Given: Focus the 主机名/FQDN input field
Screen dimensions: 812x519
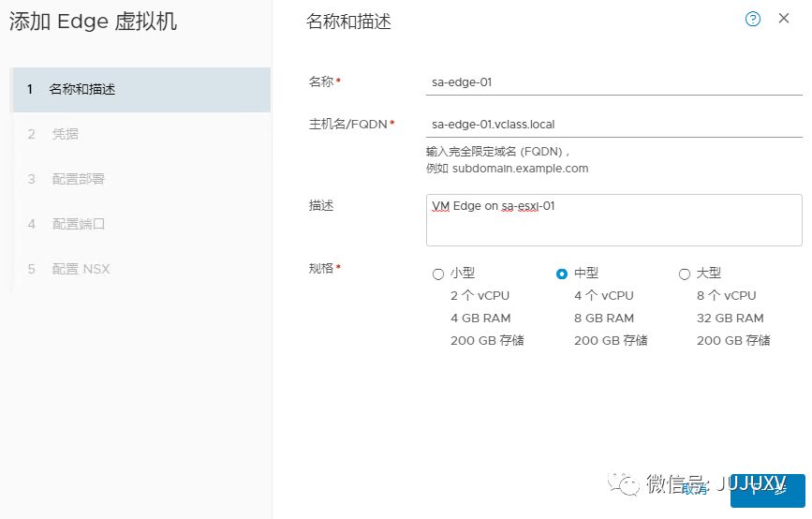Looking at the screenshot, I should coord(613,124).
